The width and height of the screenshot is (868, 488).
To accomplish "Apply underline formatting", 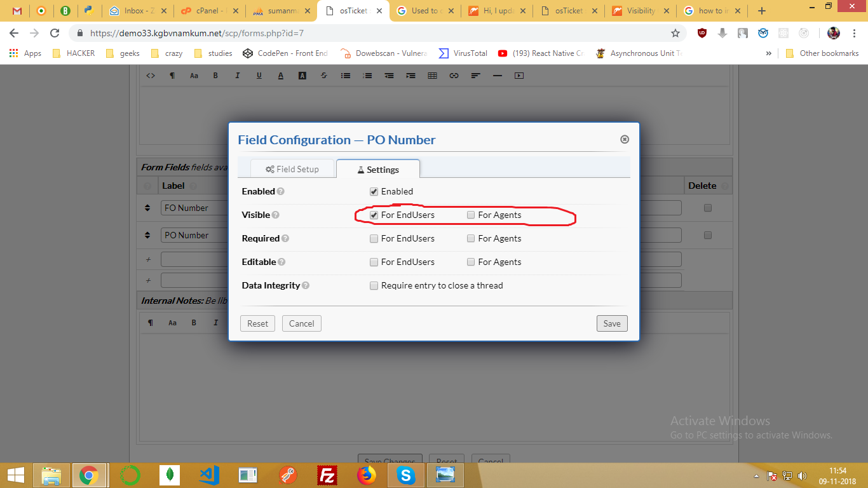I will pos(259,75).
